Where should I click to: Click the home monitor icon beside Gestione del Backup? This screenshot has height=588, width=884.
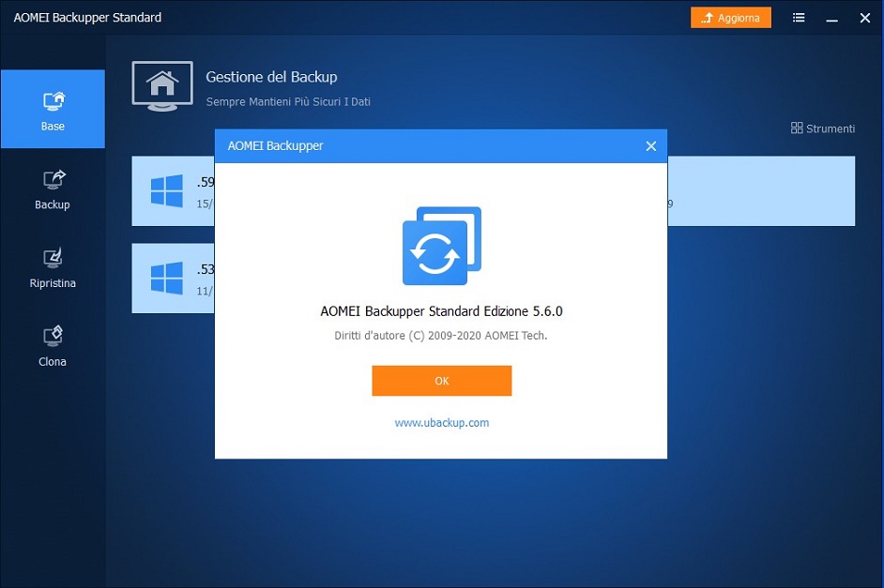[x=162, y=85]
